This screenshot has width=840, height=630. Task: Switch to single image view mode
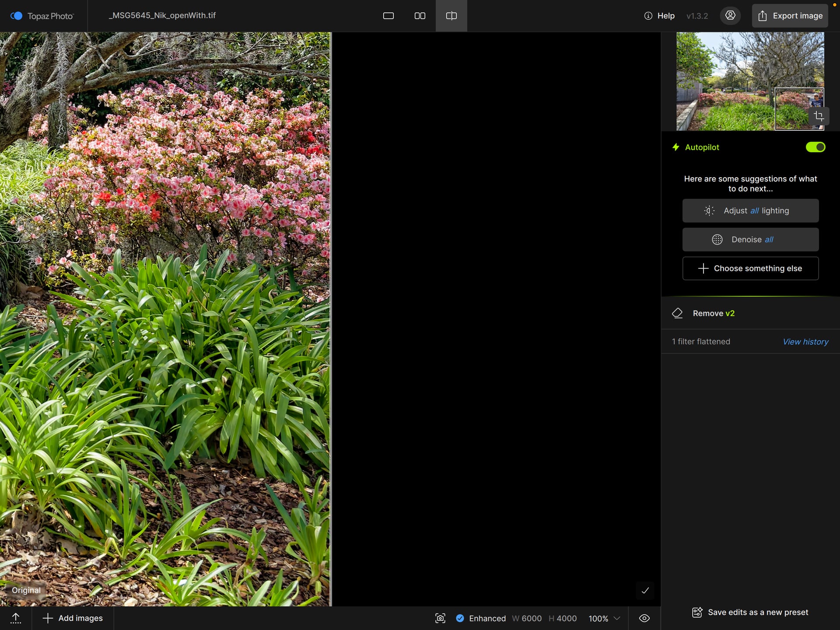tap(388, 16)
